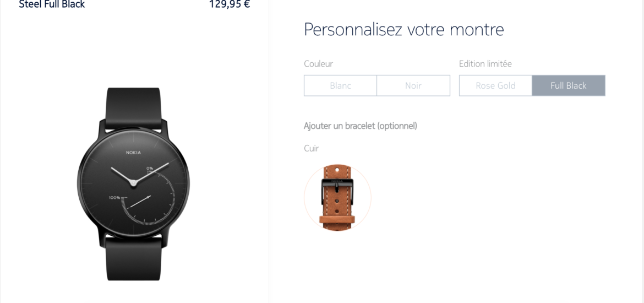The width and height of the screenshot is (644, 303).
Task: Click the NOKIA logo on the watch face
Action: 133,153
